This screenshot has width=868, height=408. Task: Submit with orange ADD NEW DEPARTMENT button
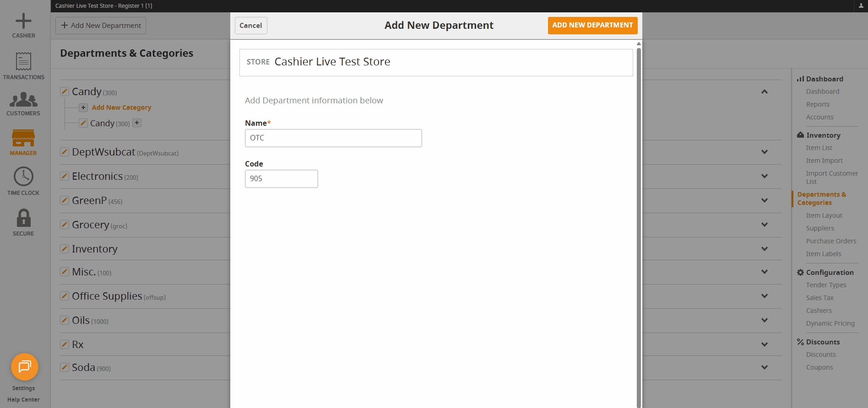(592, 25)
